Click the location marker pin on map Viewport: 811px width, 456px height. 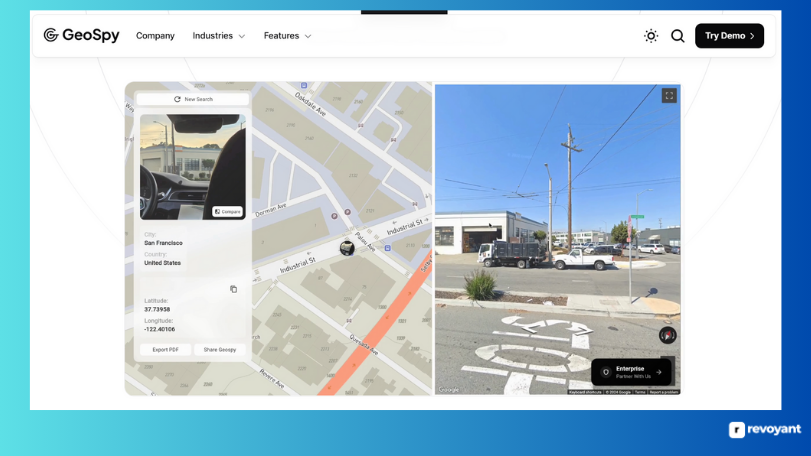pos(347,248)
